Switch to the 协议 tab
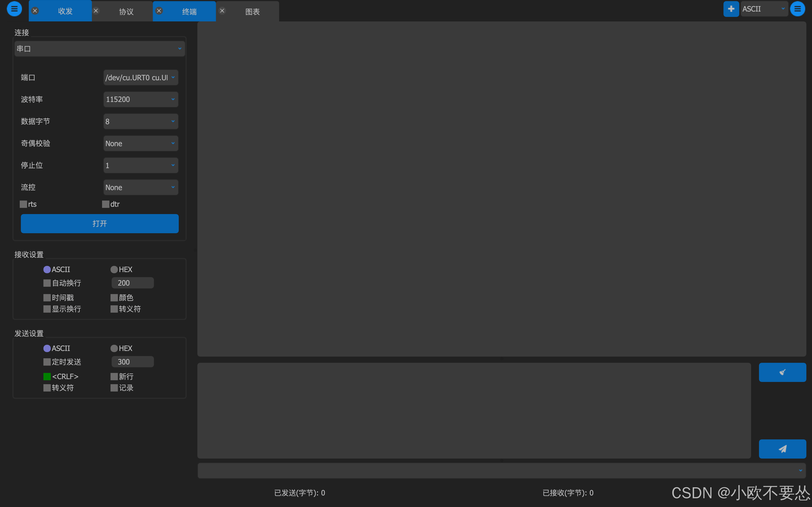 coord(126,12)
